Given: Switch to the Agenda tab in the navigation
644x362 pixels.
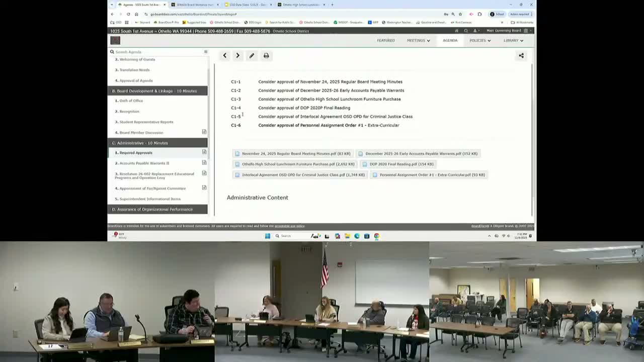Looking at the screenshot, I should [450, 40].
